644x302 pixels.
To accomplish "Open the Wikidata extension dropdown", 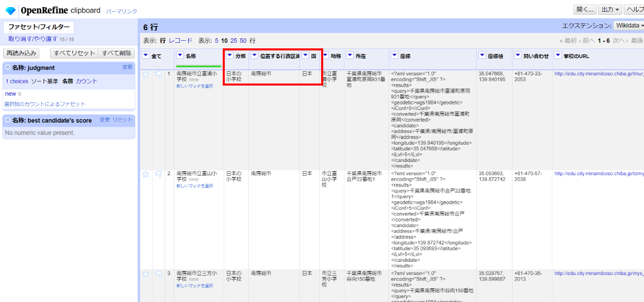I will pos(629,25).
